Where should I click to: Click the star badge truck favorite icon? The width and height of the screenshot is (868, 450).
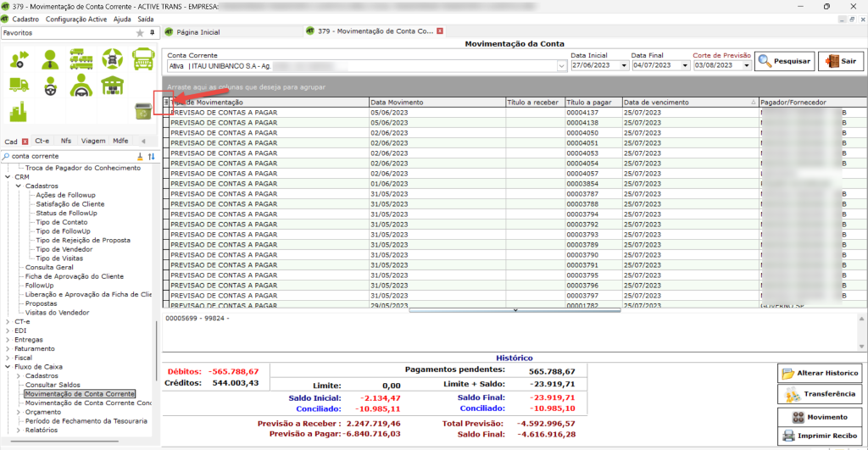point(113,59)
